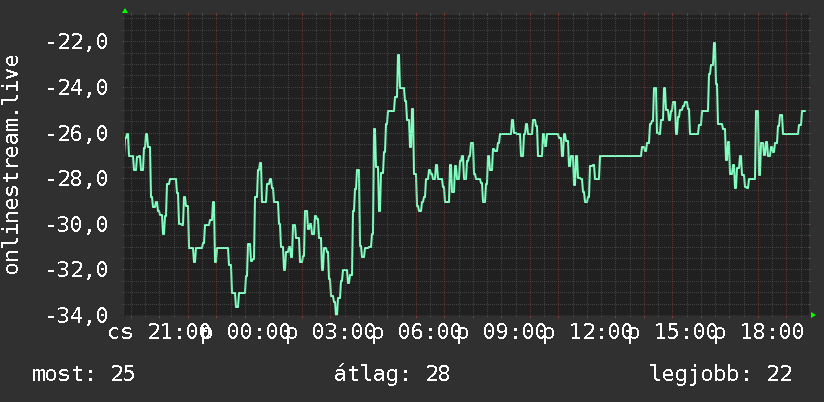Click the -32,0 y-axis label
The image size is (824, 402).
click(x=77, y=270)
